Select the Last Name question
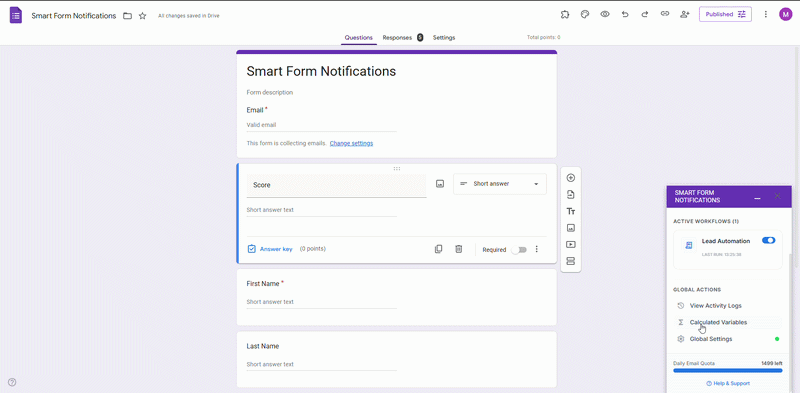The image size is (800, 393). [396, 359]
